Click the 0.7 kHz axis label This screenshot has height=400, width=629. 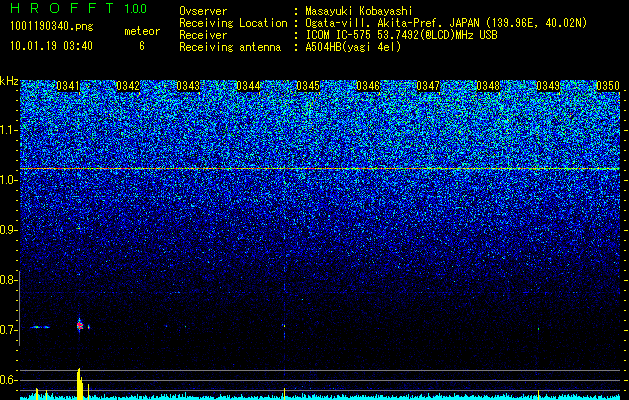click(9, 330)
